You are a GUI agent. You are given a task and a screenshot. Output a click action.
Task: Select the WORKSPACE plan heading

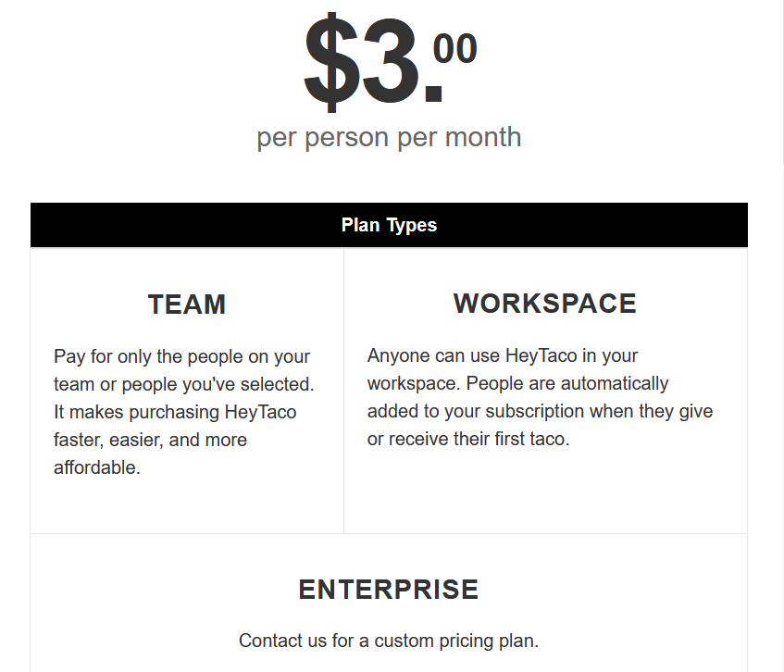[544, 304]
